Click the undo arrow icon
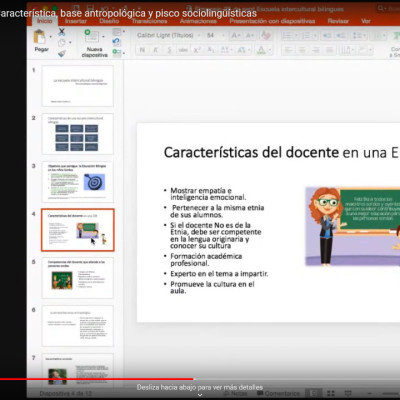 click(116, 41)
